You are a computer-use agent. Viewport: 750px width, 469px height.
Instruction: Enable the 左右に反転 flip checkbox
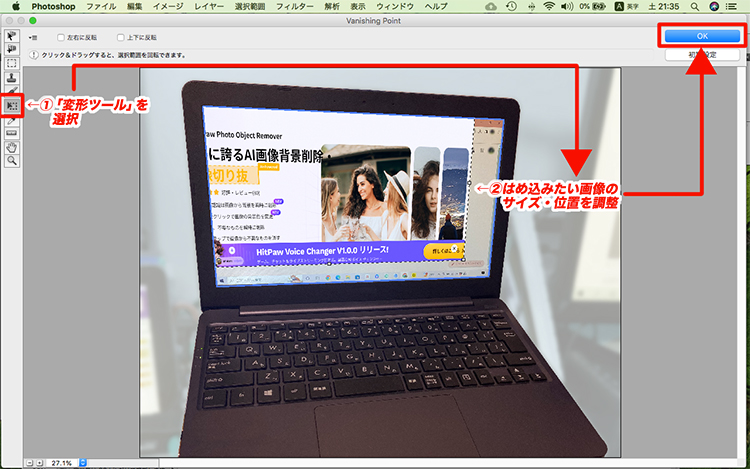click(x=61, y=37)
